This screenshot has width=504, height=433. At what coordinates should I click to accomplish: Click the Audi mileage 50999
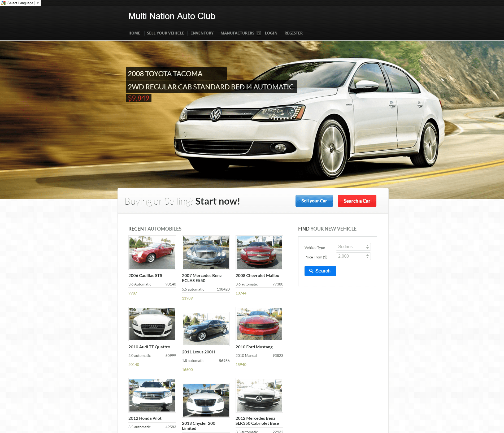click(171, 356)
